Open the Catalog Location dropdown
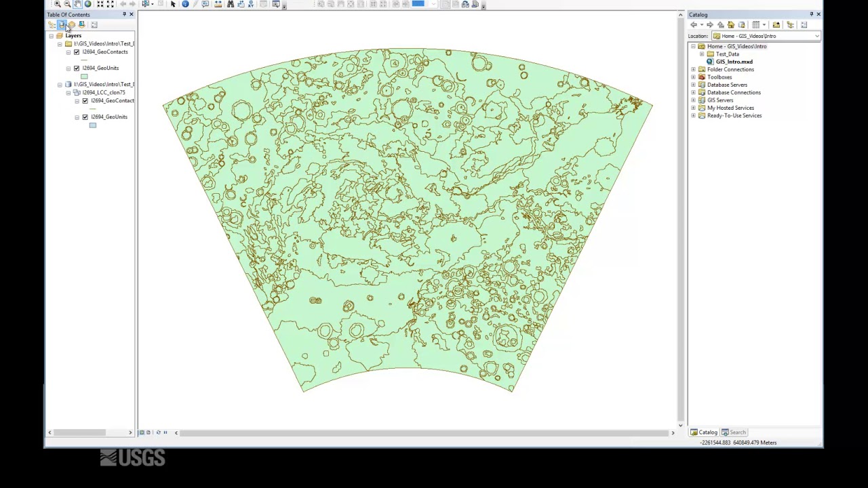 pos(816,36)
